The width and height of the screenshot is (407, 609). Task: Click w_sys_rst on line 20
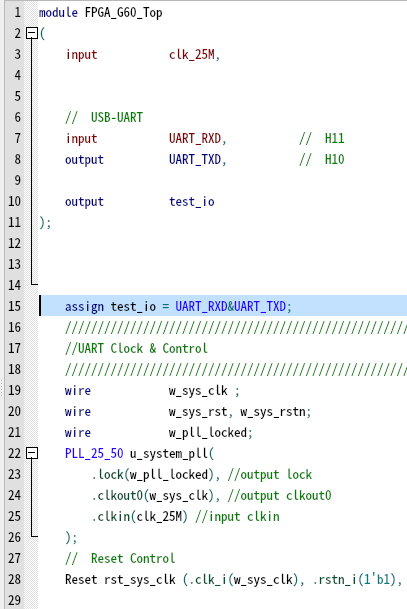(x=198, y=411)
